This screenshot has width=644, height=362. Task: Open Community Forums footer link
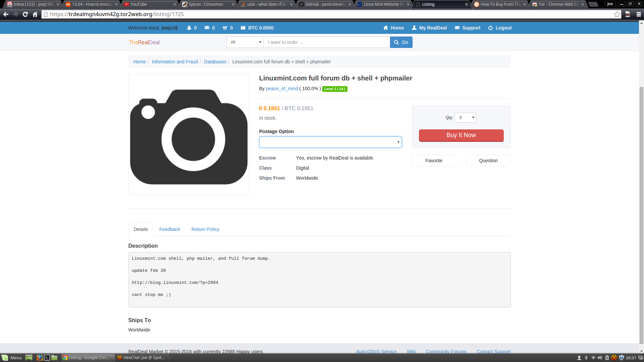pyautogui.click(x=446, y=351)
